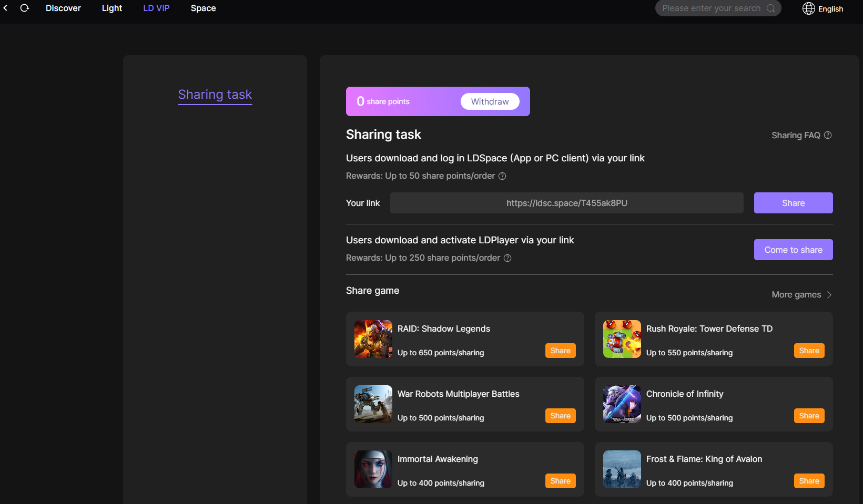This screenshot has height=504, width=863.
Task: Click Frost & Flame: King of Avalon title
Action: (704, 459)
